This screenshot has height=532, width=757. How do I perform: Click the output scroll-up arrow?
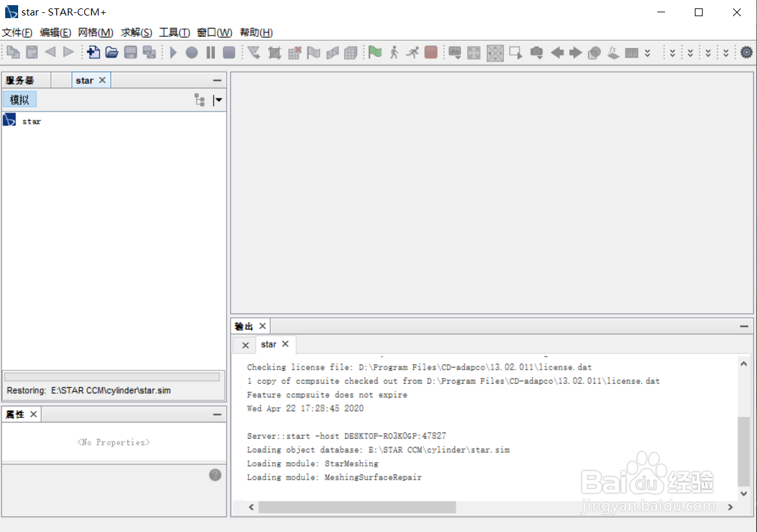coord(743,364)
